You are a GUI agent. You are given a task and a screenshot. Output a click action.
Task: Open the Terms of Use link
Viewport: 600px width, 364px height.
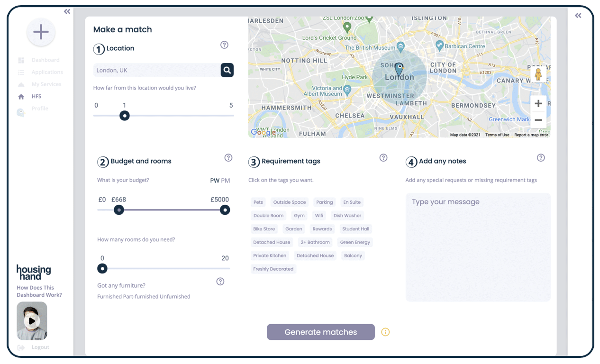click(x=497, y=134)
